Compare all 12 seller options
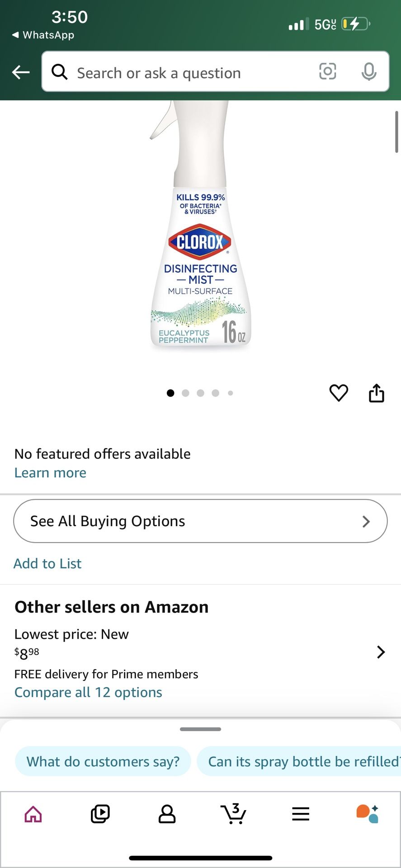 [x=88, y=692]
